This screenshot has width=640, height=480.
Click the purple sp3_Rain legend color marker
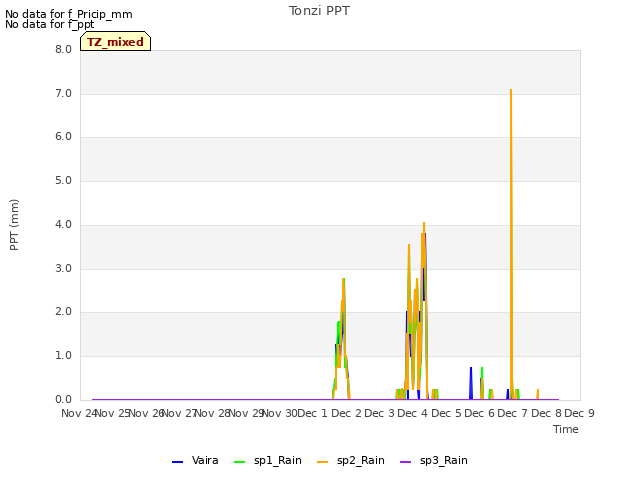(x=405, y=462)
